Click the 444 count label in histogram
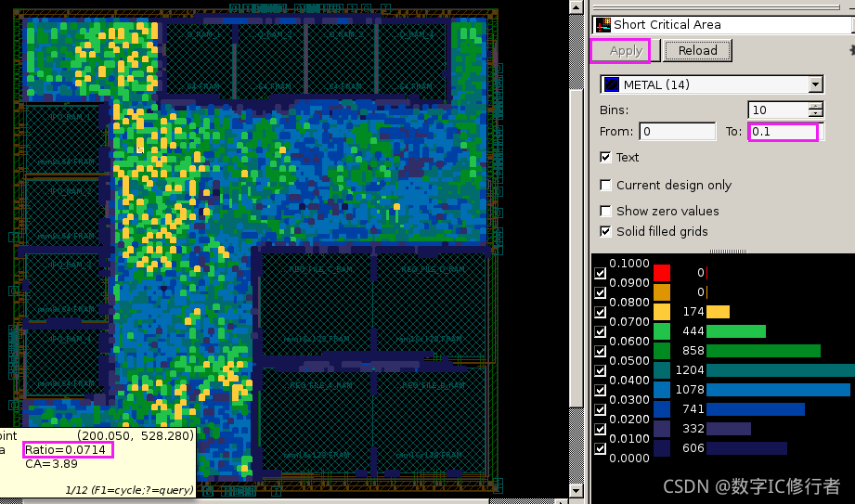The height and width of the screenshot is (504, 855). [693, 331]
